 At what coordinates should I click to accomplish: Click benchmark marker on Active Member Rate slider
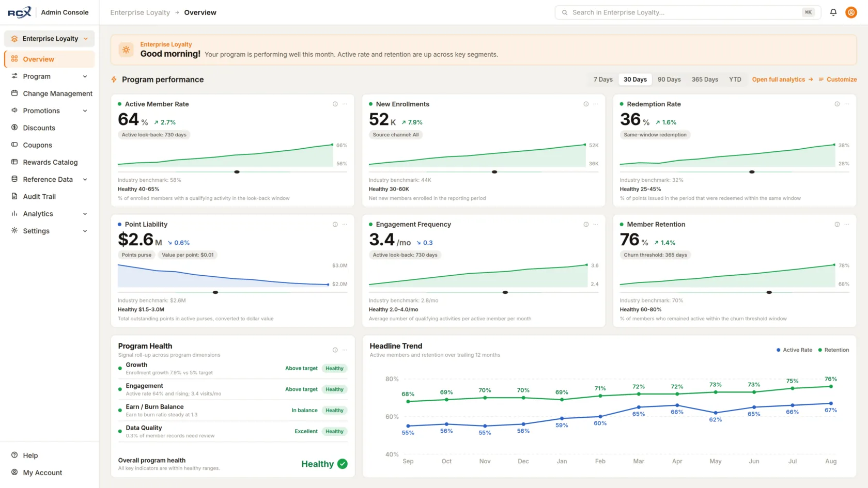point(237,172)
